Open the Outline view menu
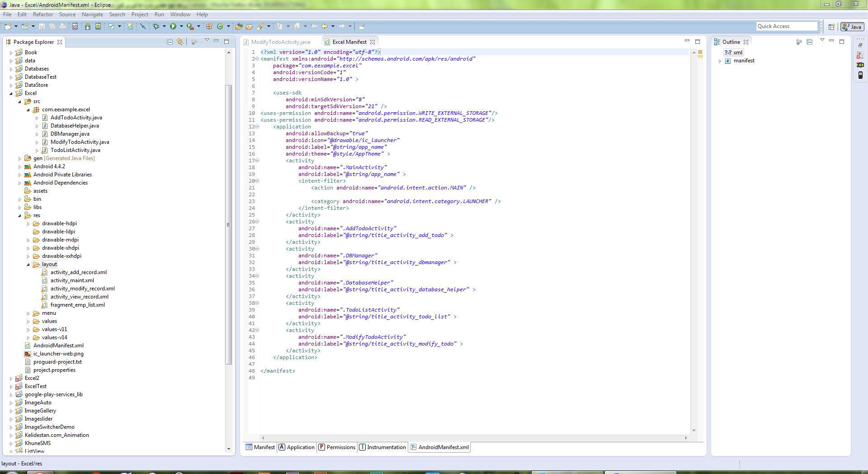 [x=822, y=41]
